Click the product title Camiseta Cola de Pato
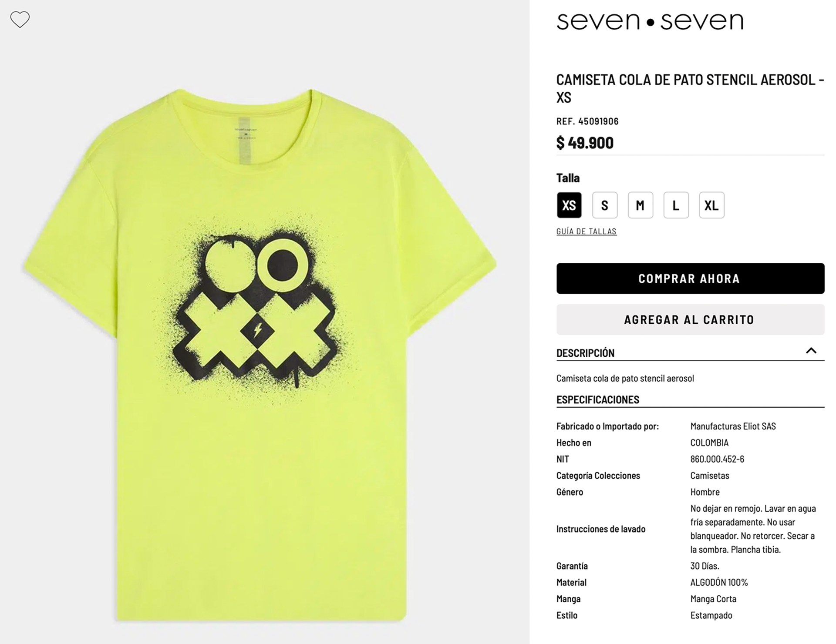 click(x=690, y=88)
